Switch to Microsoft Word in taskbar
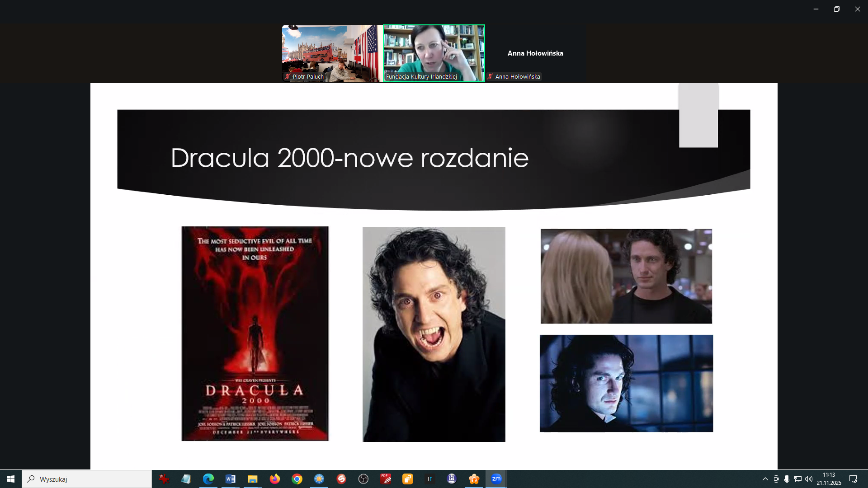This screenshot has width=868, height=488. click(x=230, y=479)
